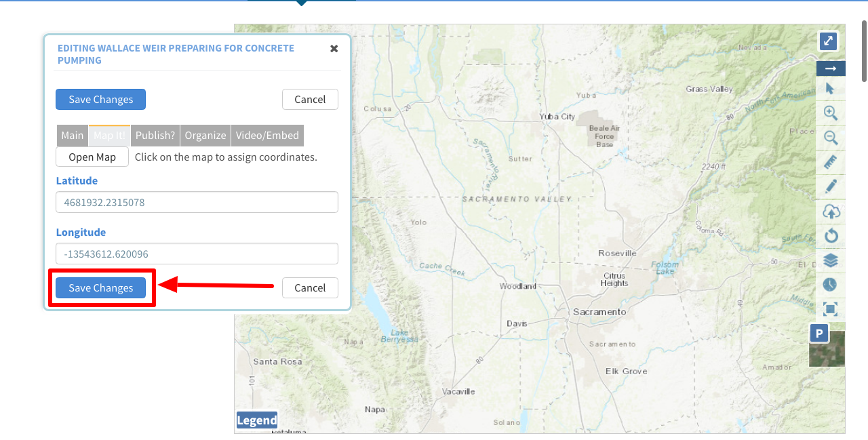The width and height of the screenshot is (868, 440).
Task: Switch to the satellite imagery basemap thumbnail
Action: click(x=827, y=348)
